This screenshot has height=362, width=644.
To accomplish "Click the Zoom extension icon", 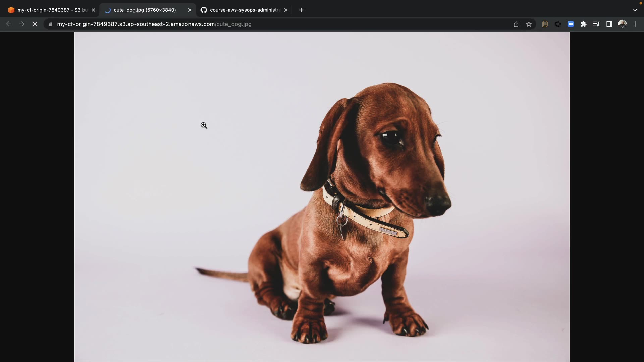I will click(x=571, y=24).
